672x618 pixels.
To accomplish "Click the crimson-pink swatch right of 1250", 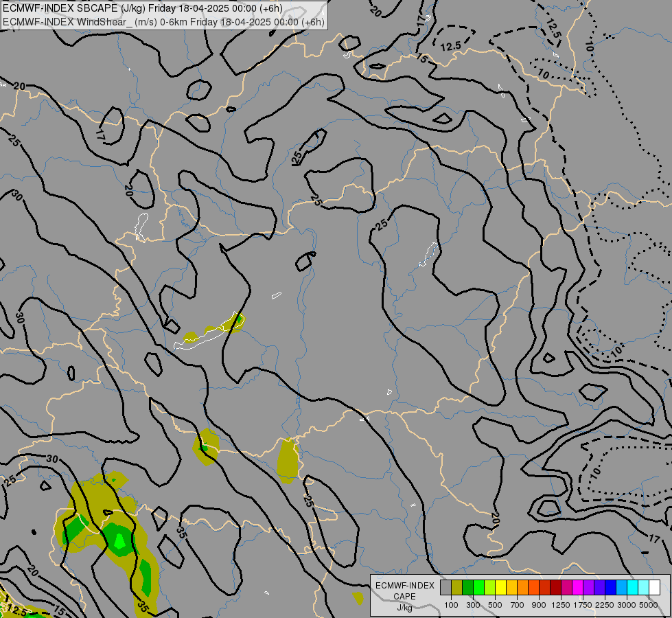I will tap(566, 588).
